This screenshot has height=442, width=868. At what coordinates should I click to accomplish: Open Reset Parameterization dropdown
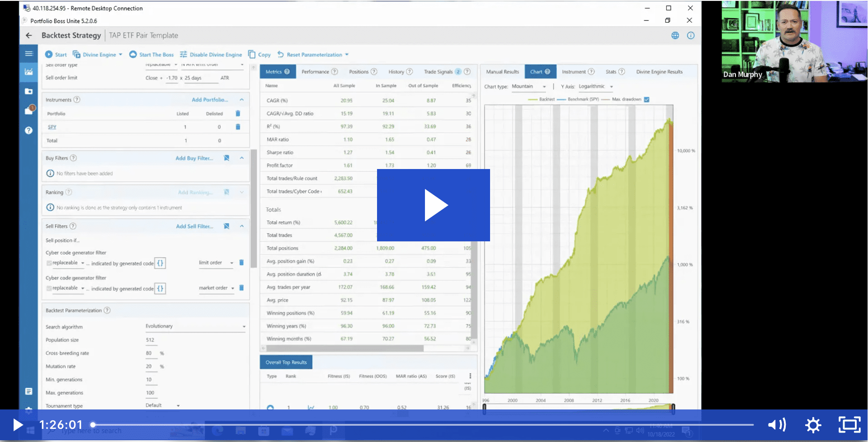pyautogui.click(x=313, y=55)
